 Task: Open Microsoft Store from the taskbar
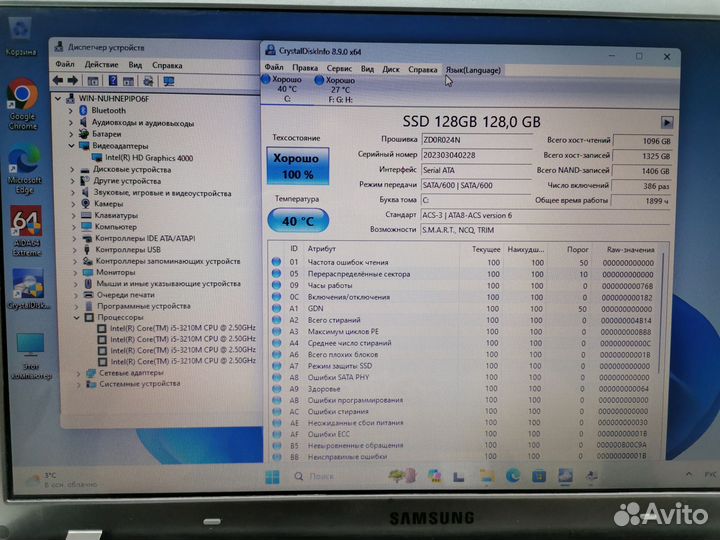coord(539,476)
